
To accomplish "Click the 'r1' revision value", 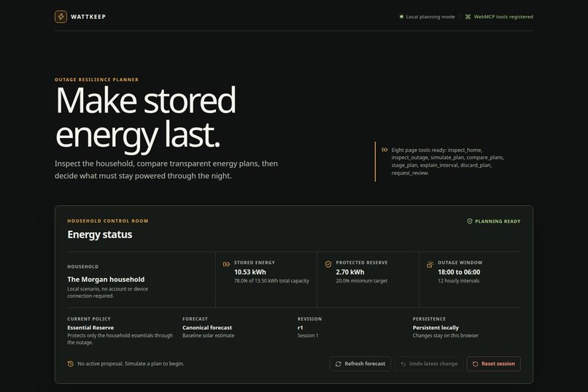I will tap(300, 328).
